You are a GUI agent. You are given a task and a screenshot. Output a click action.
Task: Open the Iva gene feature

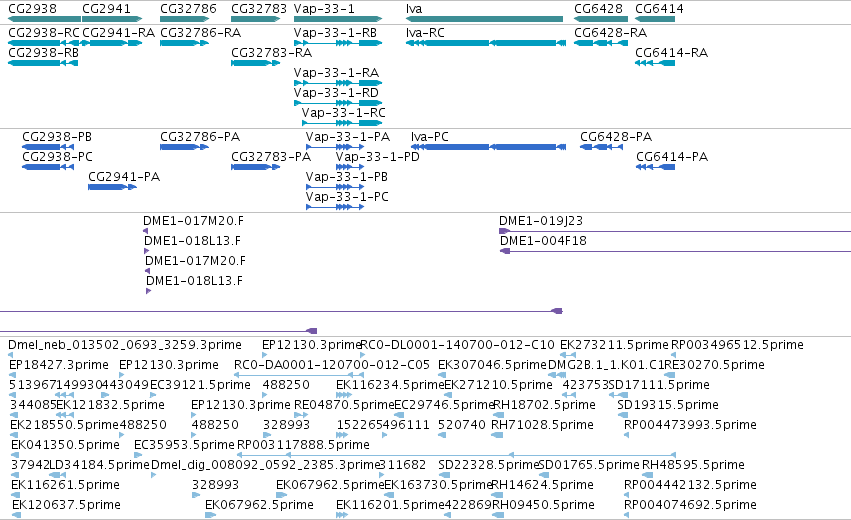[485, 19]
